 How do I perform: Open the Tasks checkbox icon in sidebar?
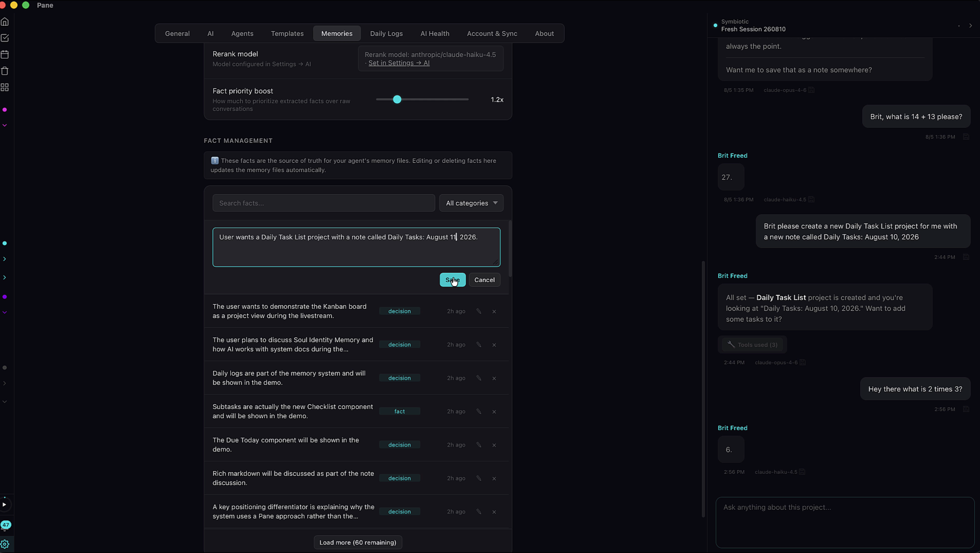click(5, 38)
